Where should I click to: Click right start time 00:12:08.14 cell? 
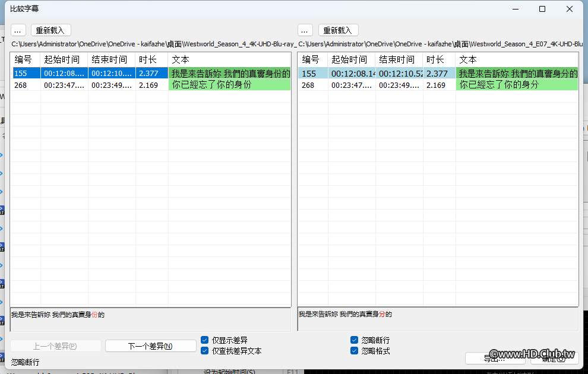click(x=352, y=74)
